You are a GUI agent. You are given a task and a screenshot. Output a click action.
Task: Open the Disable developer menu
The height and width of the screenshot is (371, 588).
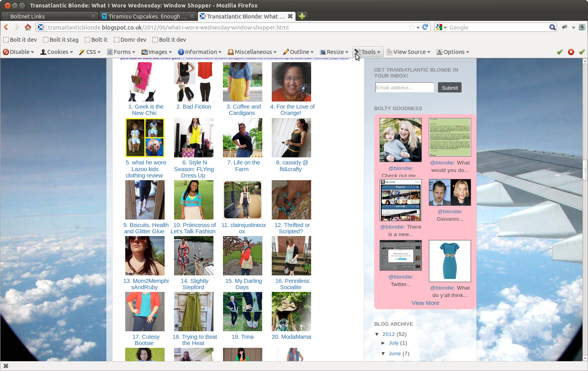tap(19, 52)
